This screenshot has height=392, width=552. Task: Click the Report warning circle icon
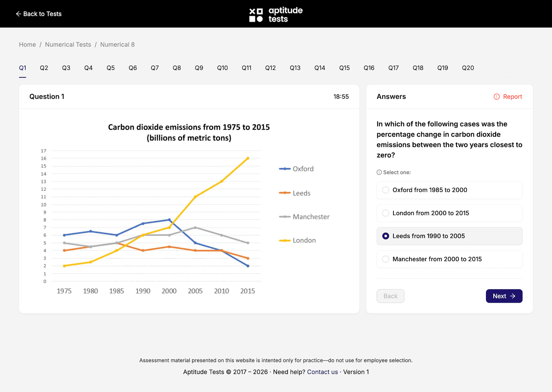click(x=496, y=97)
